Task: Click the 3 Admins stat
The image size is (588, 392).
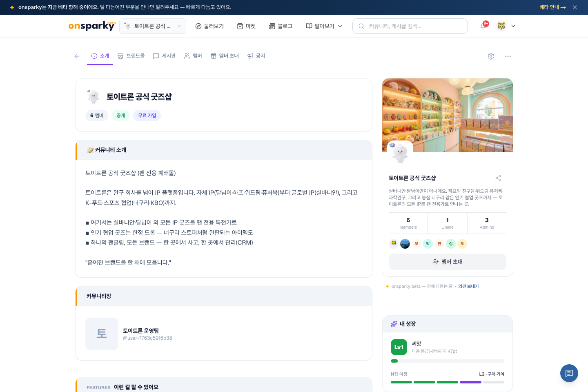Action: (x=487, y=223)
